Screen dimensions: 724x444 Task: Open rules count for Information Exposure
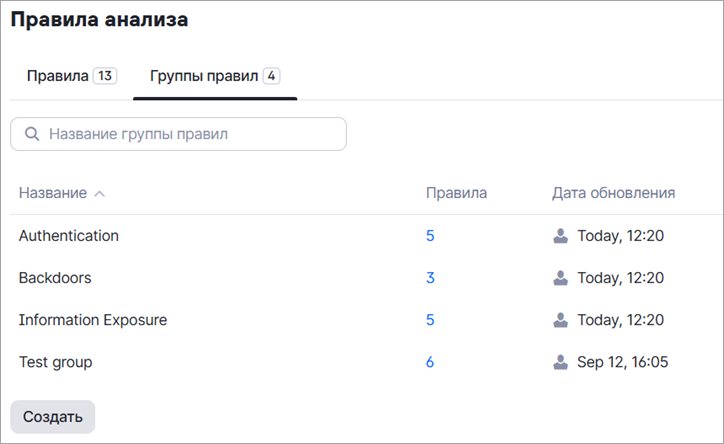click(x=430, y=320)
